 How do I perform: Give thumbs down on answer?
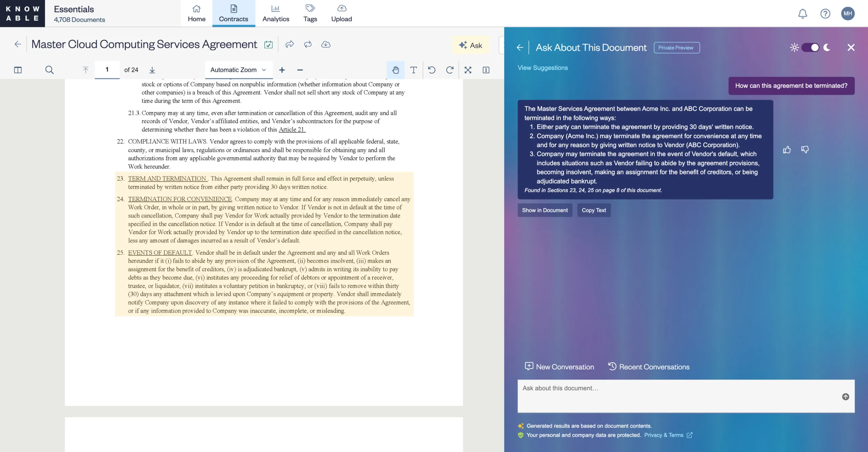[805, 150]
